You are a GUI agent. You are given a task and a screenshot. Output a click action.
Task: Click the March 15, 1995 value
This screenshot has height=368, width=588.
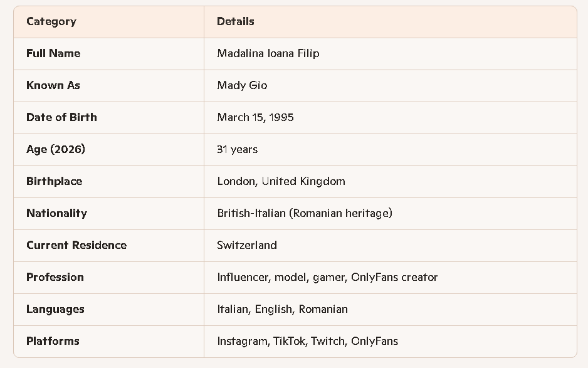pos(255,117)
